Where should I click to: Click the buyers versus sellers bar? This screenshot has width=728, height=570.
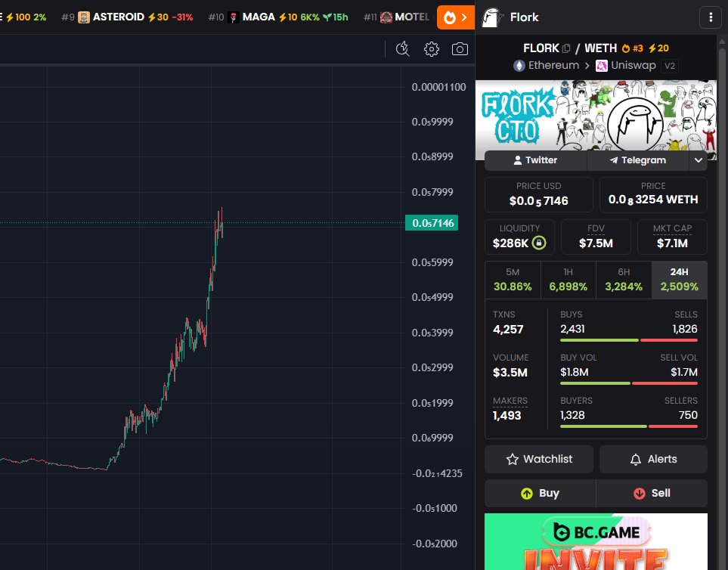(629, 426)
